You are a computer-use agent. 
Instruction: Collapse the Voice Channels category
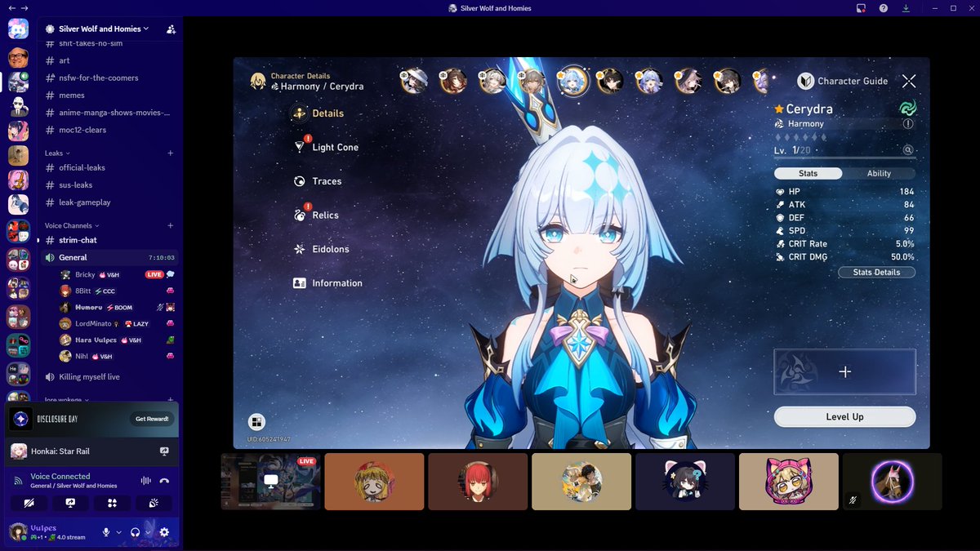[x=72, y=225]
